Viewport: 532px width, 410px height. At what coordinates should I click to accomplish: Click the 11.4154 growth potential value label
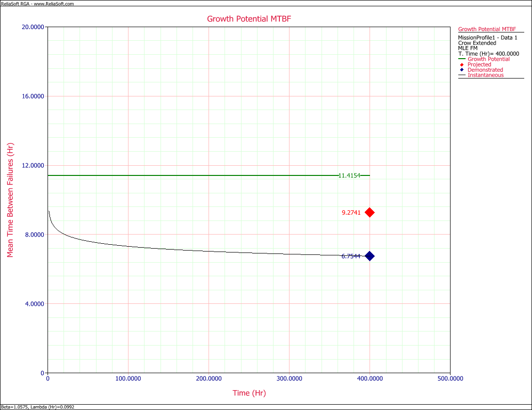click(349, 175)
